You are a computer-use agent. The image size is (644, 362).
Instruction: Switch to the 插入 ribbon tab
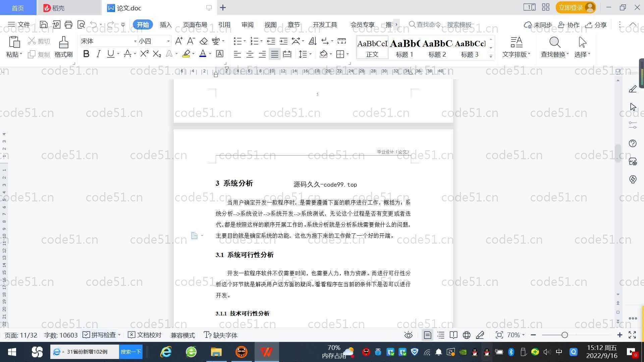[166, 24]
